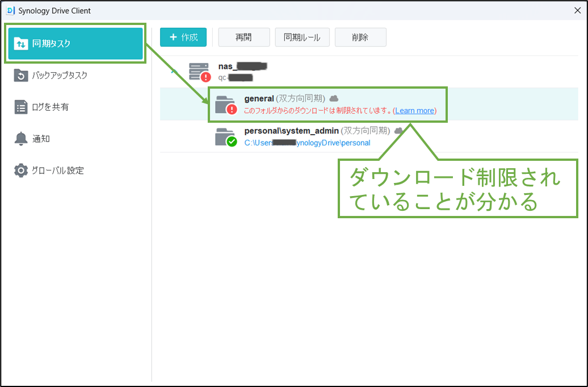Select the nas_ server row name
The width and height of the screenshot is (588, 387).
pyautogui.click(x=242, y=66)
